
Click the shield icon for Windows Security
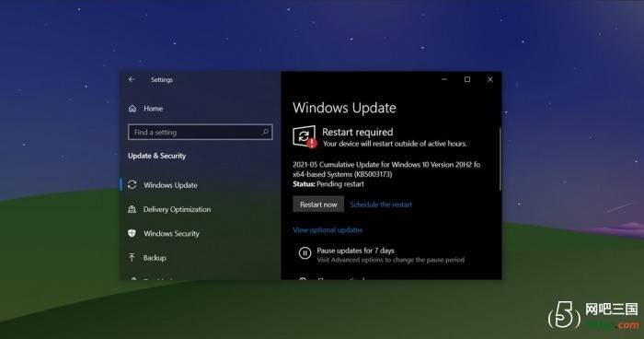click(132, 233)
